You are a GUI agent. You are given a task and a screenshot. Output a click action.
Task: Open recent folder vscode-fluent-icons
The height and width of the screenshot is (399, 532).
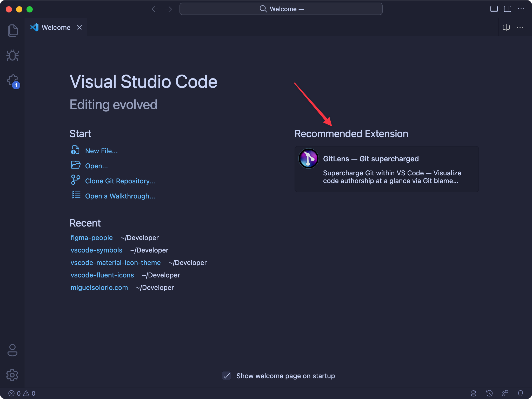(102, 275)
